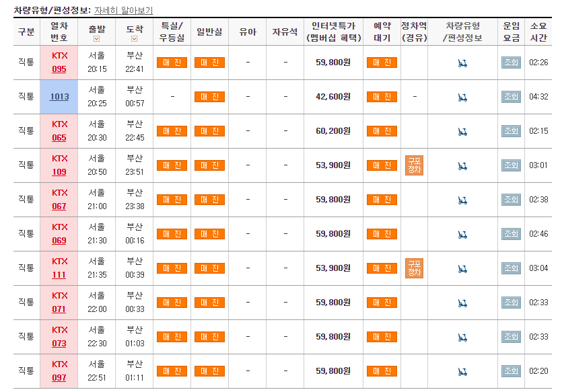Screen dimensions: 562x392
Task: Open train KTX 067 details
Action: point(59,206)
